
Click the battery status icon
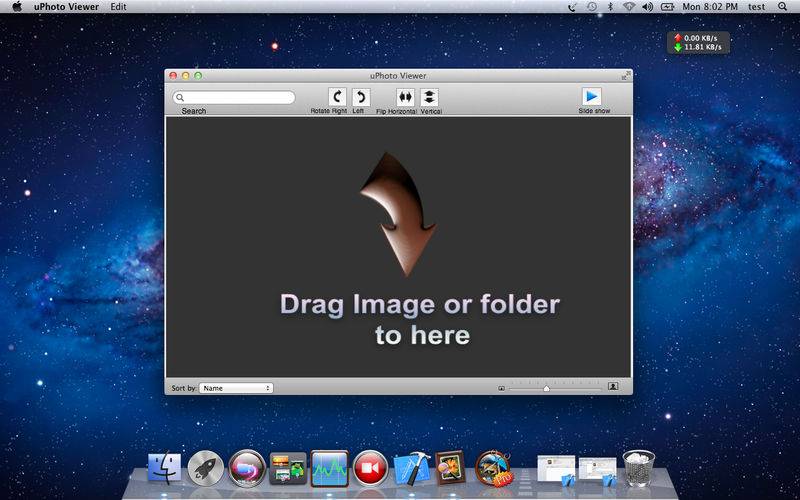coord(667,7)
